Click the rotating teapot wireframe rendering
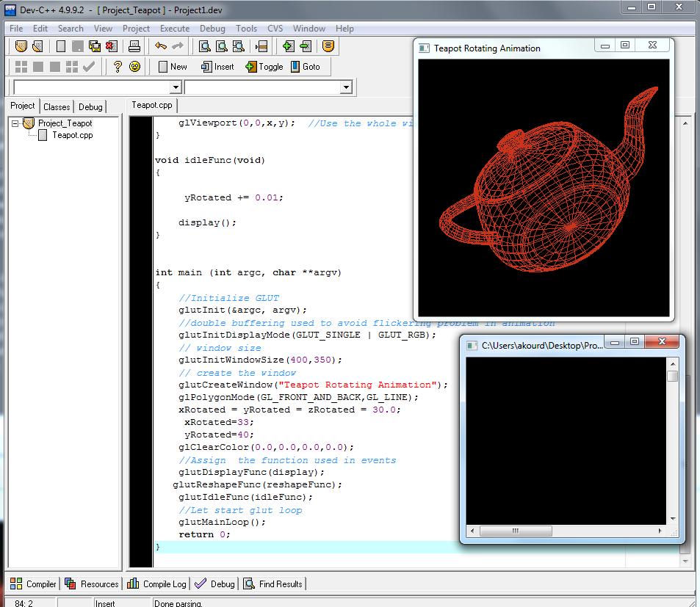 click(549, 179)
